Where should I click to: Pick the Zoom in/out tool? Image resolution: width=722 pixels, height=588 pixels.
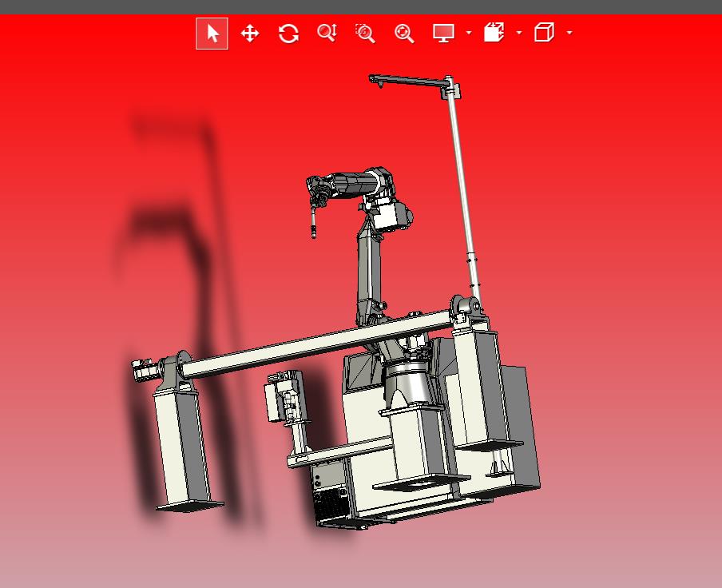point(327,33)
